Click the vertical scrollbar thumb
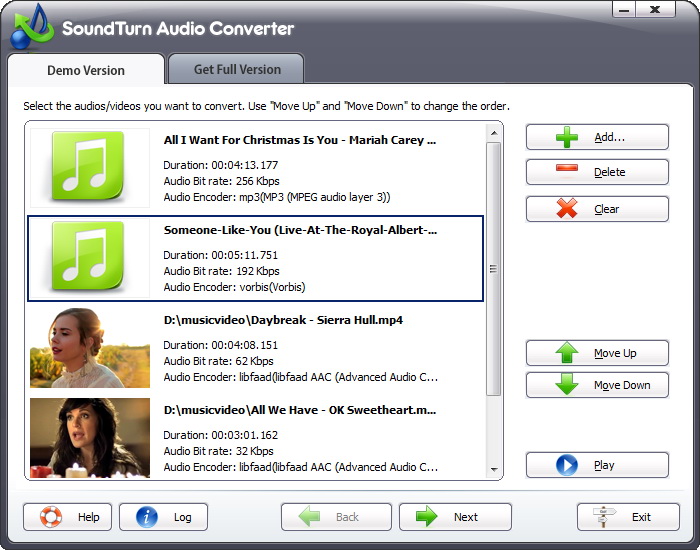Screen dimensions: 700x550 coord(494,269)
